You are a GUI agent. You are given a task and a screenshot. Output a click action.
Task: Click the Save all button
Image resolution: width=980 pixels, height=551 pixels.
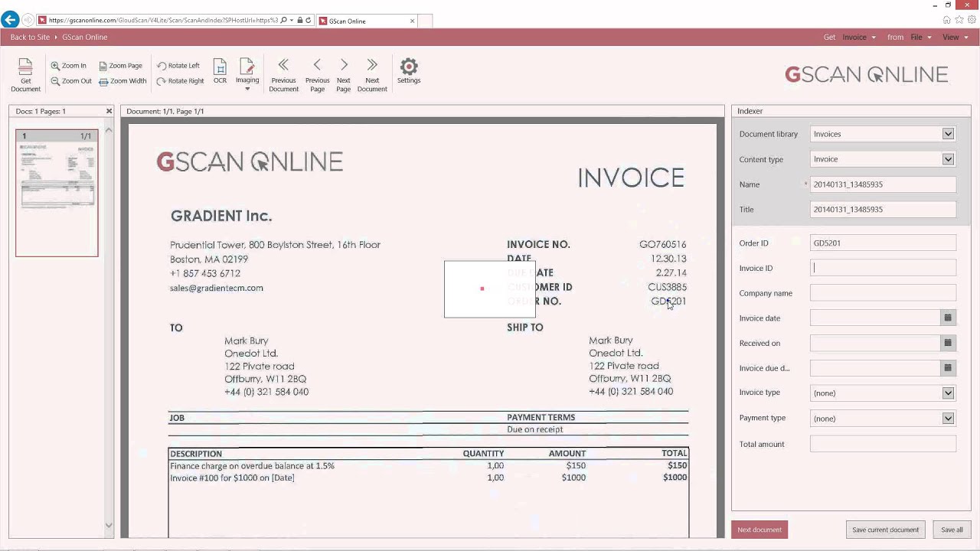coord(952,530)
